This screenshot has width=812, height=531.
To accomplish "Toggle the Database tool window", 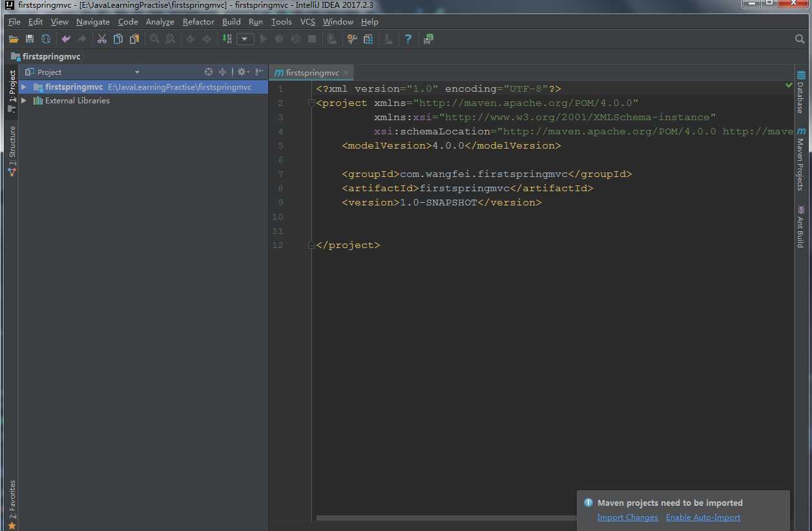I will tap(801, 92).
